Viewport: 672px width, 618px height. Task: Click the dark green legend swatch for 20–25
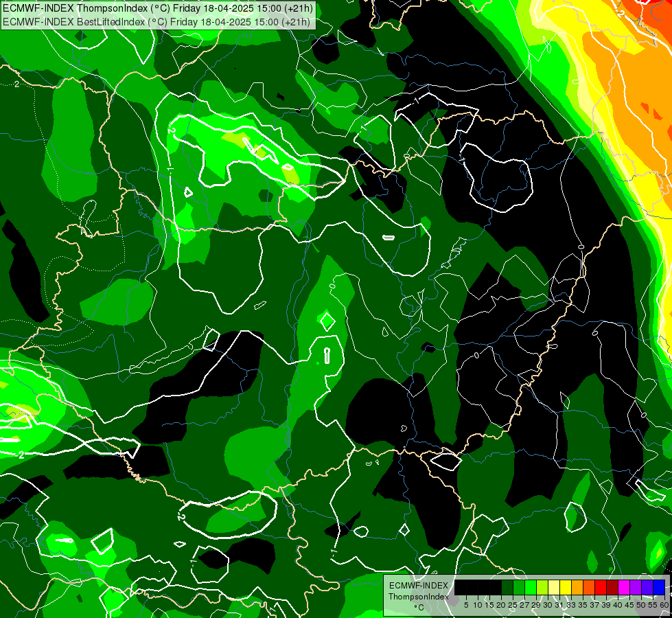coord(507,587)
